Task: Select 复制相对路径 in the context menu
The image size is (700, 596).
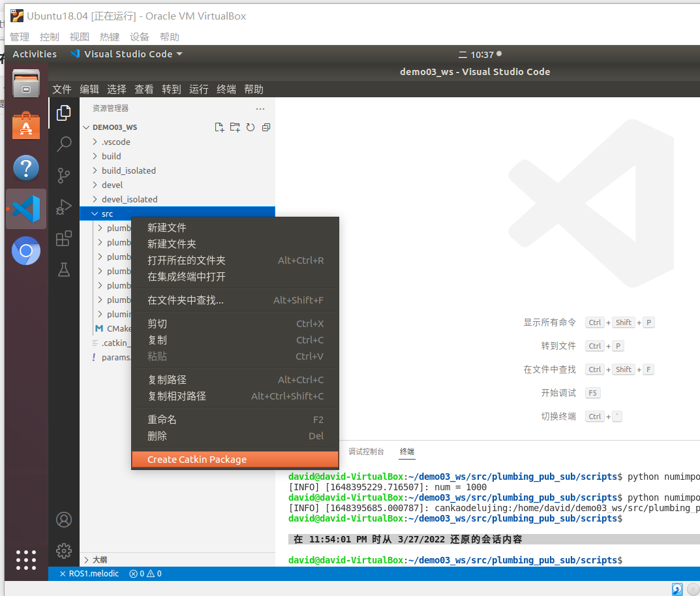Action: (236, 396)
